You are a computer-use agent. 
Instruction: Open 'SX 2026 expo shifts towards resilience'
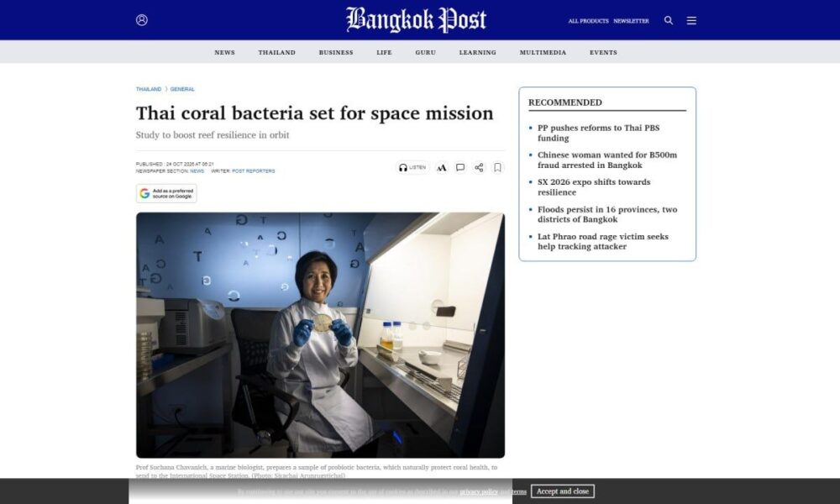(594, 187)
